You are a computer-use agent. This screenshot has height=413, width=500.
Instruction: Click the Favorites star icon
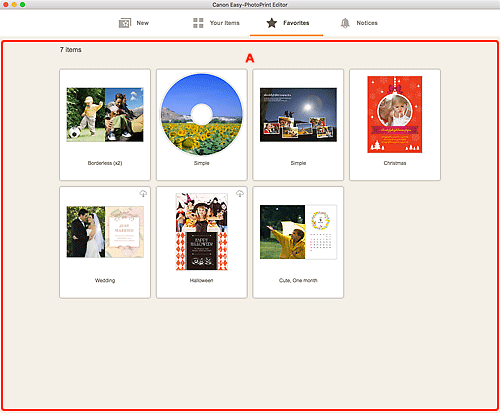pyautogui.click(x=272, y=23)
